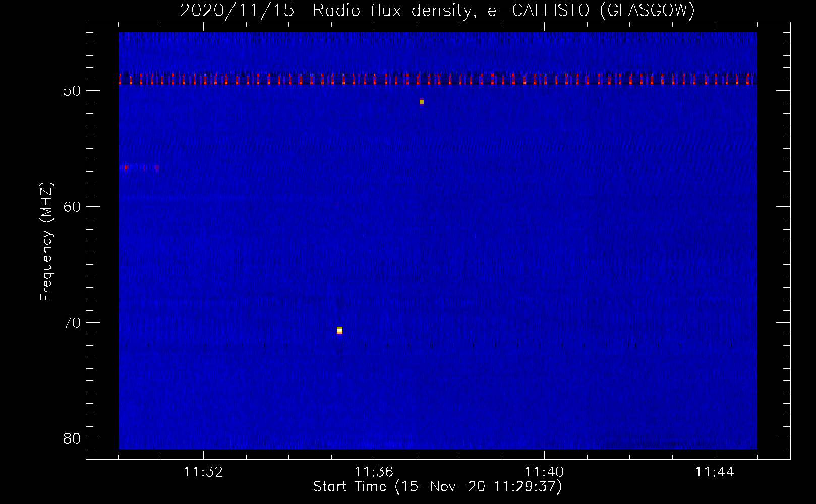
Task: Click the small yellow spot near 51 MHz
Action: [x=422, y=102]
